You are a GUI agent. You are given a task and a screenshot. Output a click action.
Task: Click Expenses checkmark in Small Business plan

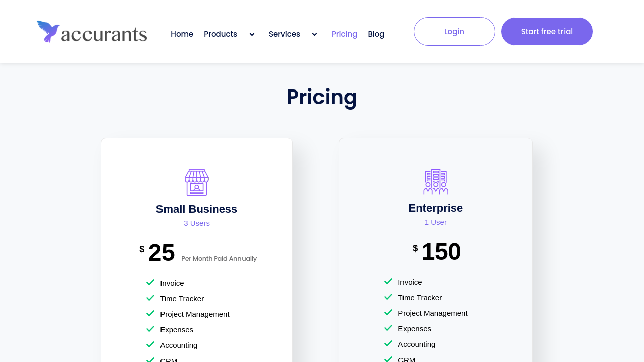(150, 329)
